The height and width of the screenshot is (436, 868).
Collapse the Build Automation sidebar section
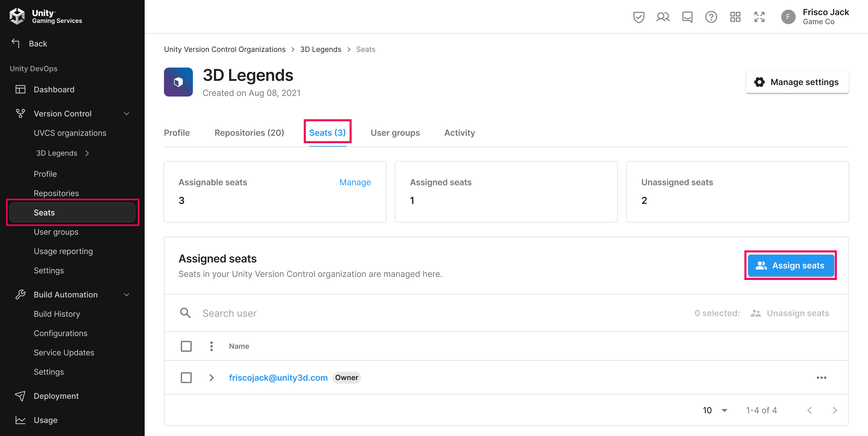point(127,295)
